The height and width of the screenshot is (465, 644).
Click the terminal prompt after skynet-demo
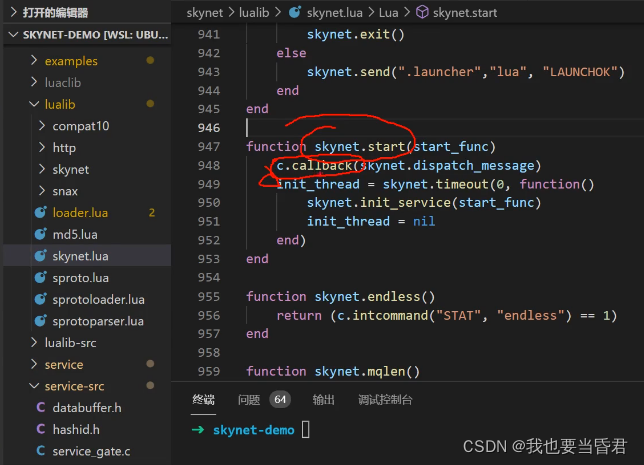(x=306, y=430)
